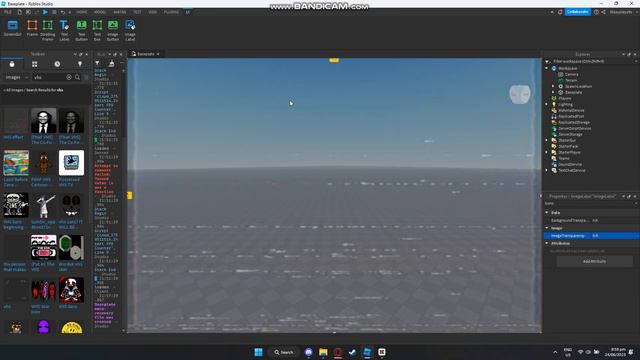640x360 pixels.
Task: Select Camera in the Explorer tree
Action: click(571, 74)
